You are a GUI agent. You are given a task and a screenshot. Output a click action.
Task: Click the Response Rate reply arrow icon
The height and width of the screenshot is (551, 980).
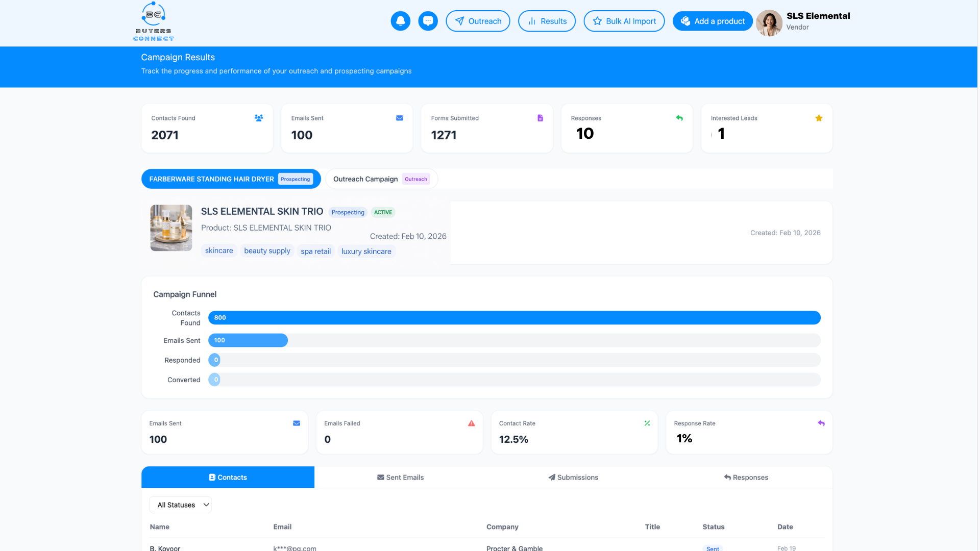tap(821, 423)
